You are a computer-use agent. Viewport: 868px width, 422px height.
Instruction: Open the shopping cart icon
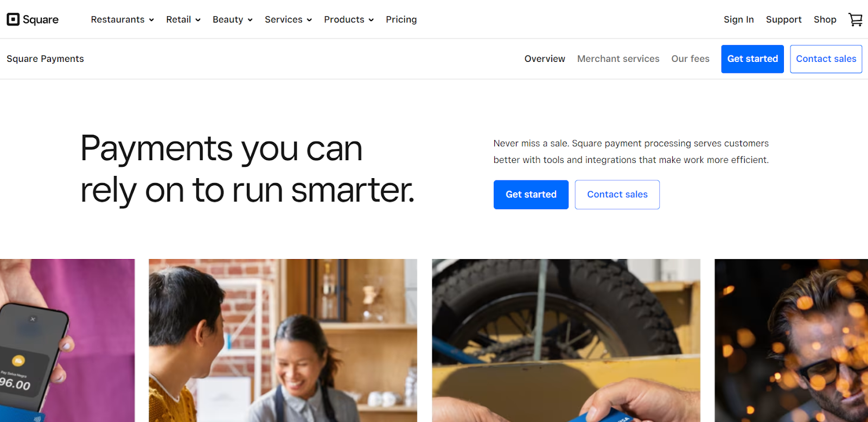(855, 20)
